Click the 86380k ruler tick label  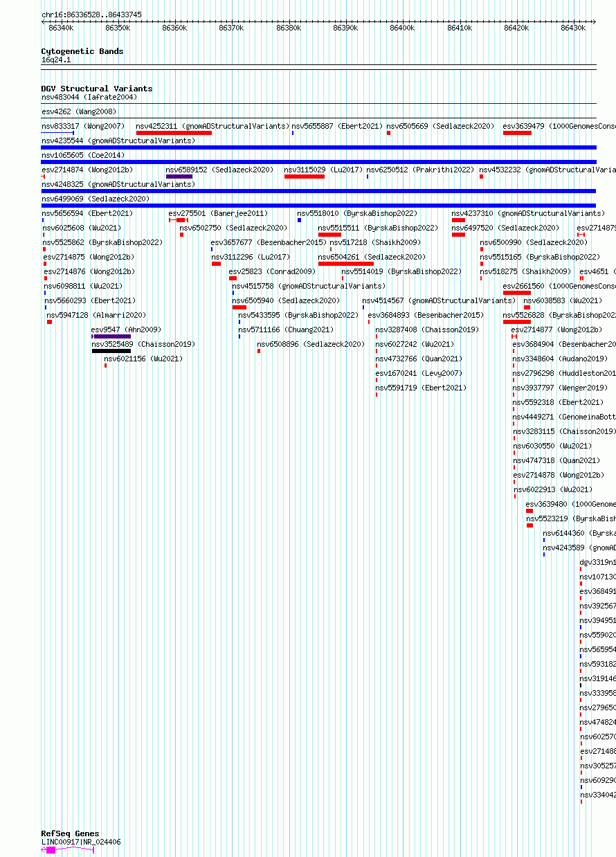point(289,28)
